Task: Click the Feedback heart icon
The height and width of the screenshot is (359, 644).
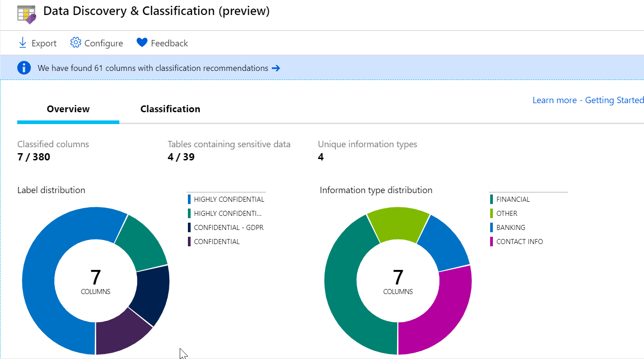Action: (142, 43)
